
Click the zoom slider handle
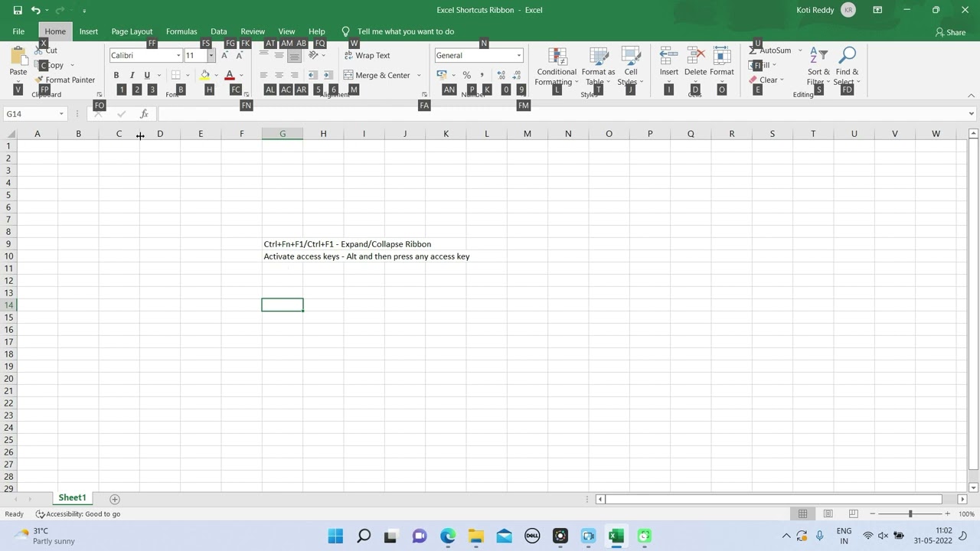click(910, 514)
